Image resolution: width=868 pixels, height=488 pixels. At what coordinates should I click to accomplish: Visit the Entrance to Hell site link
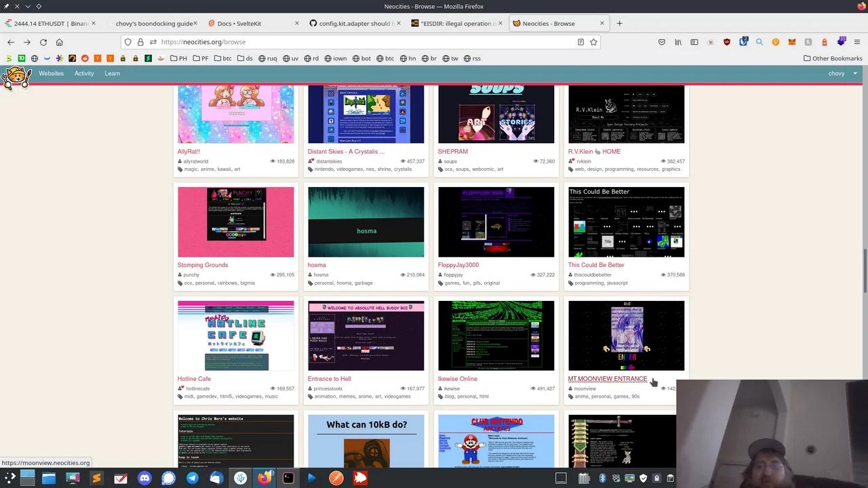click(x=329, y=379)
